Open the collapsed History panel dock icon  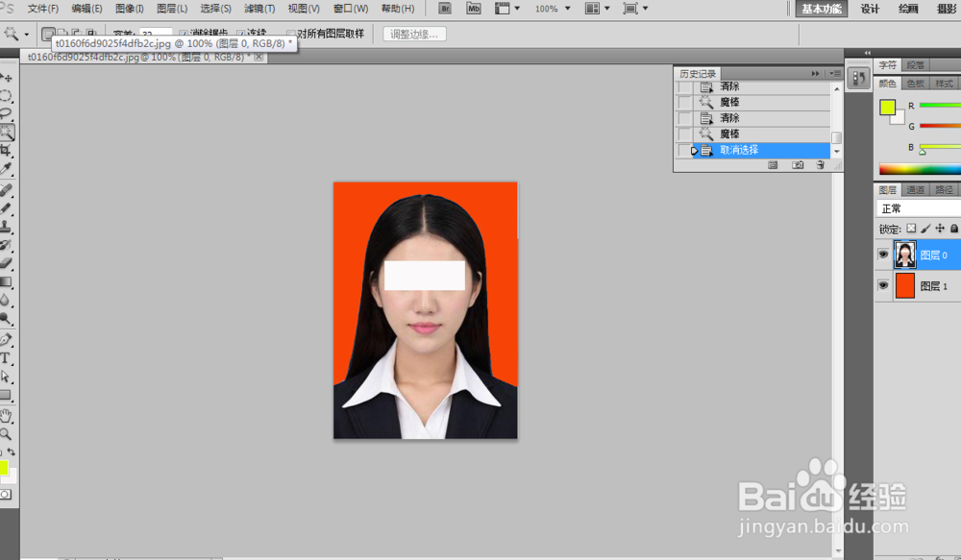click(858, 79)
